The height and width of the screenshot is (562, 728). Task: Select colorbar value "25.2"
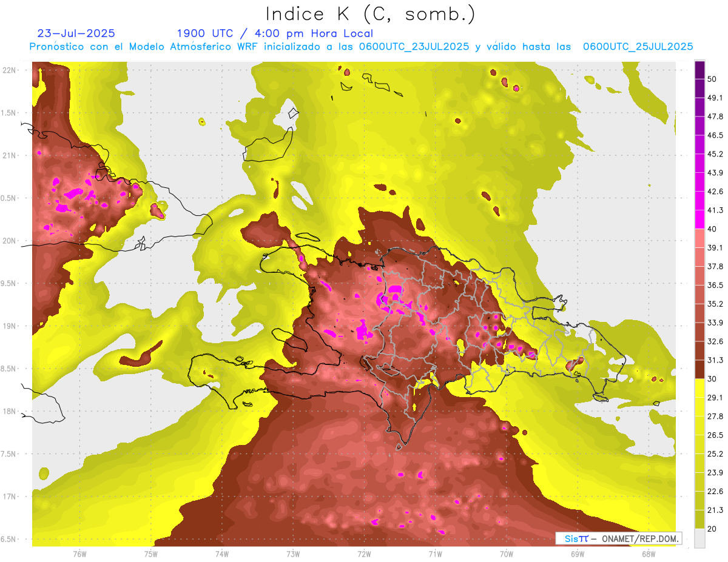point(716,454)
